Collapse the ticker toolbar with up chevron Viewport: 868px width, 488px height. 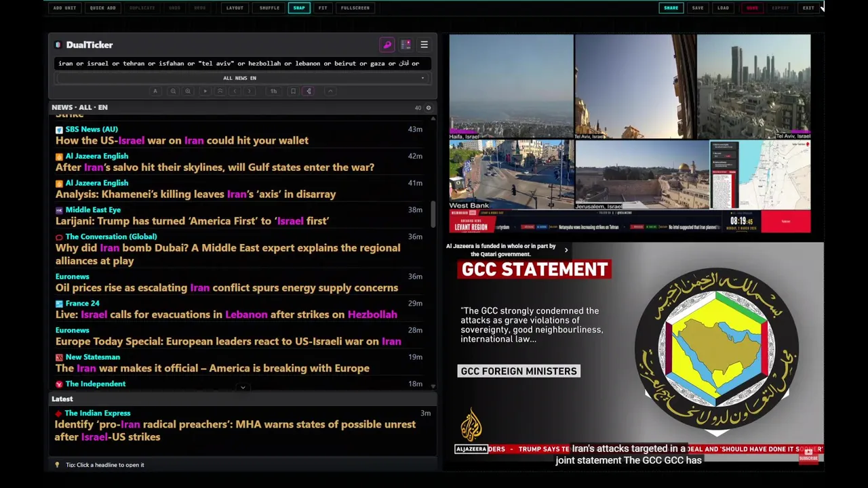(330, 91)
